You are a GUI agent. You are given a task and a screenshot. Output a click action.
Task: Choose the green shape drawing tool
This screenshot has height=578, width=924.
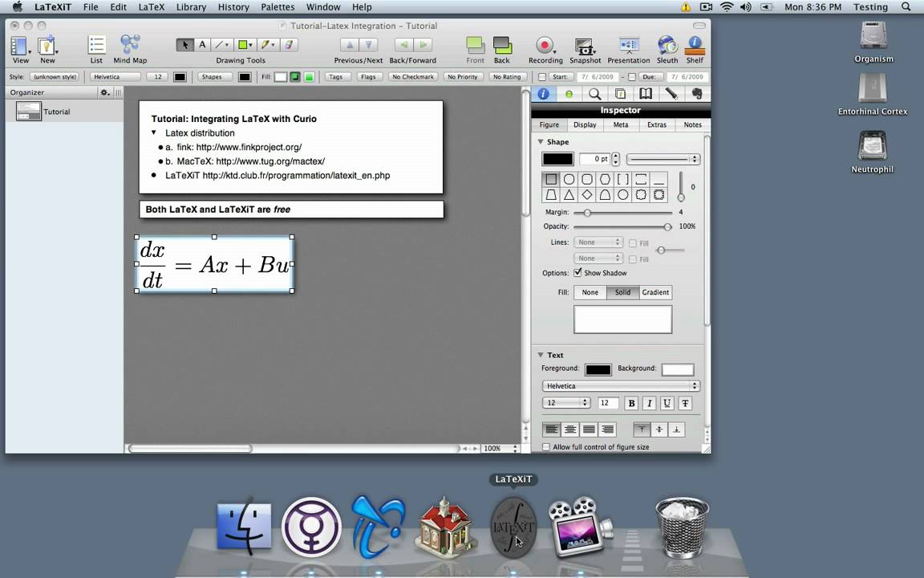[244, 45]
